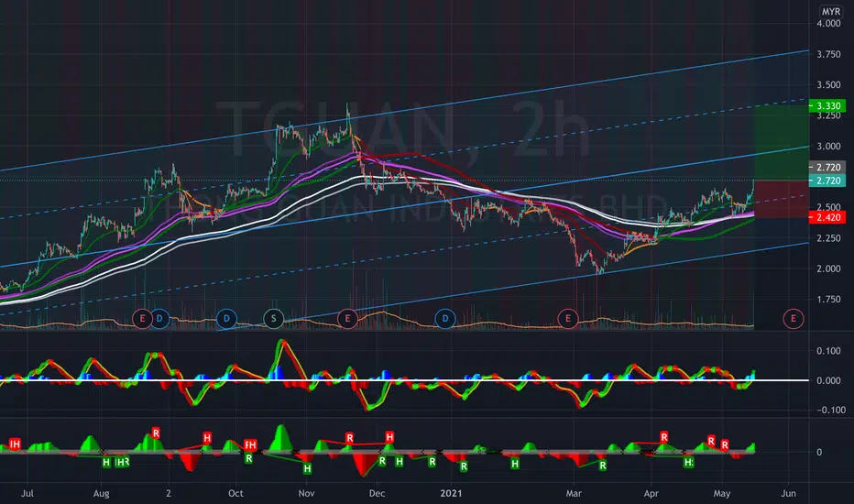Click the dividend D marker before October

point(226,318)
